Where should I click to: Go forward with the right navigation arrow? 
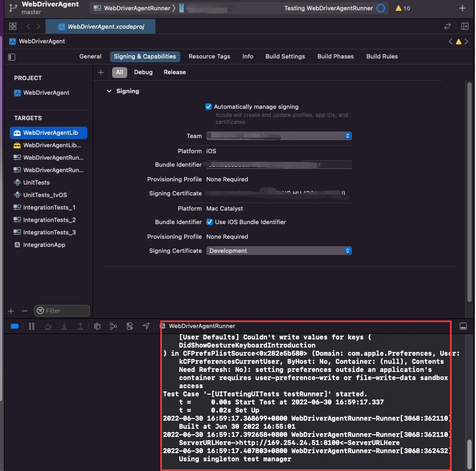(x=38, y=27)
